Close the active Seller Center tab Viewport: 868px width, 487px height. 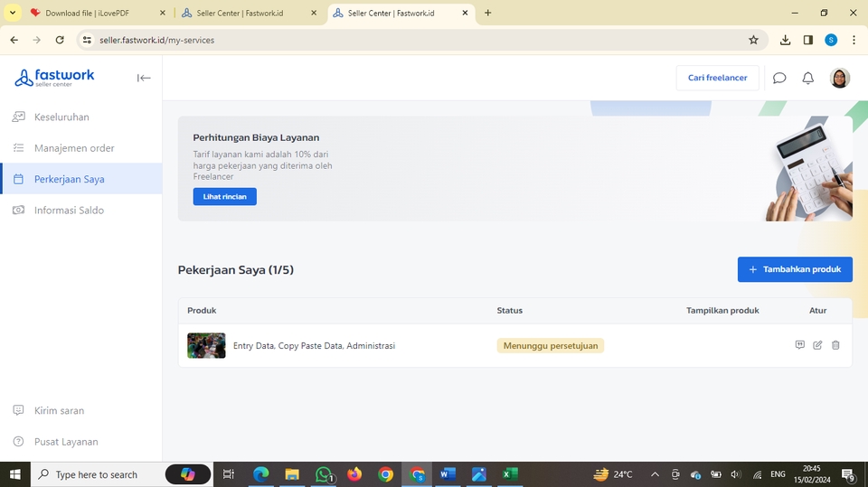[465, 13]
